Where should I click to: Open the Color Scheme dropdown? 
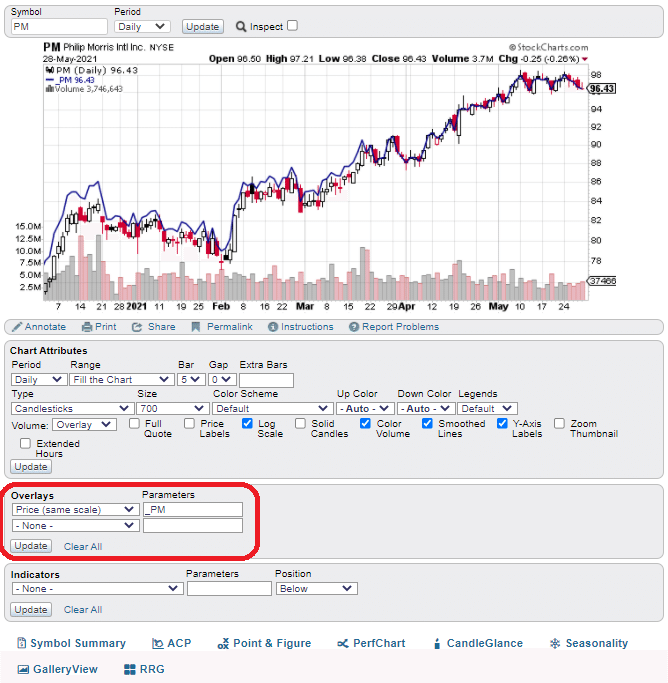tap(273, 409)
